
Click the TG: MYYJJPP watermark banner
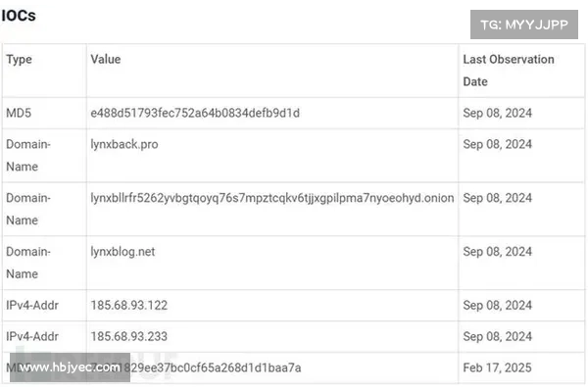(524, 24)
